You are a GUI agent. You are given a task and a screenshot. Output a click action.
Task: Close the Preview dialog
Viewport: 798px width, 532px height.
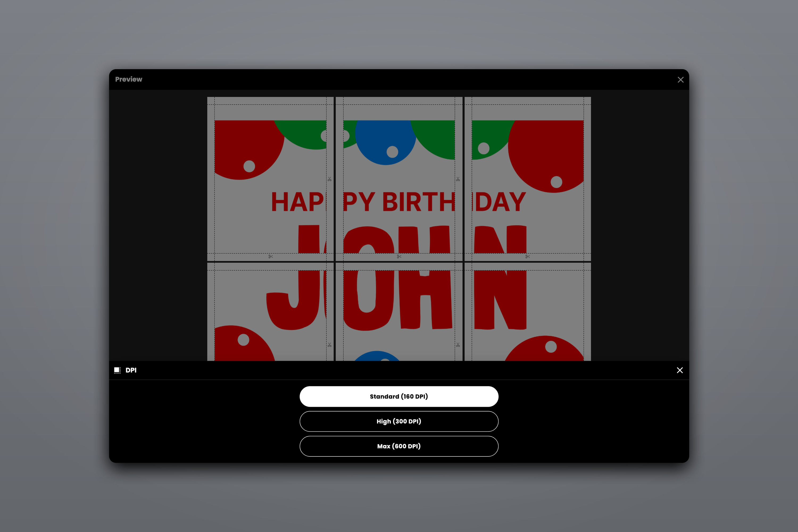click(x=680, y=80)
